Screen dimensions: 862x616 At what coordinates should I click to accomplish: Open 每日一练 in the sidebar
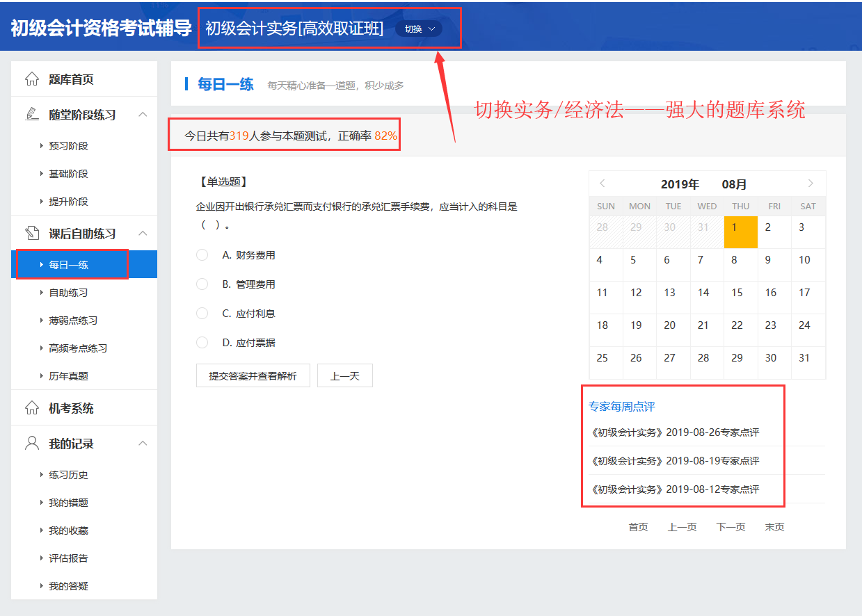[69, 265]
